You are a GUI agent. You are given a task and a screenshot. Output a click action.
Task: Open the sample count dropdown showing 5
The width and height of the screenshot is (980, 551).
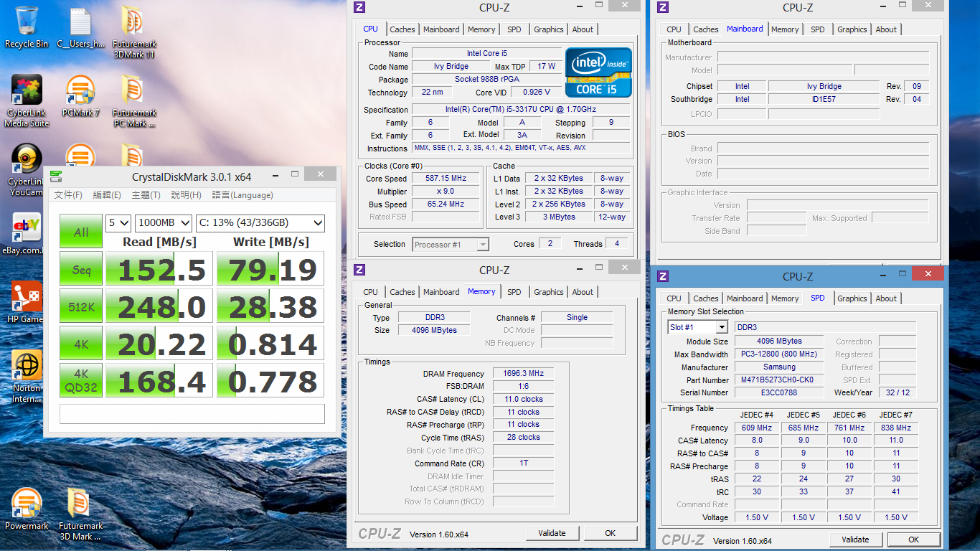coord(118,222)
